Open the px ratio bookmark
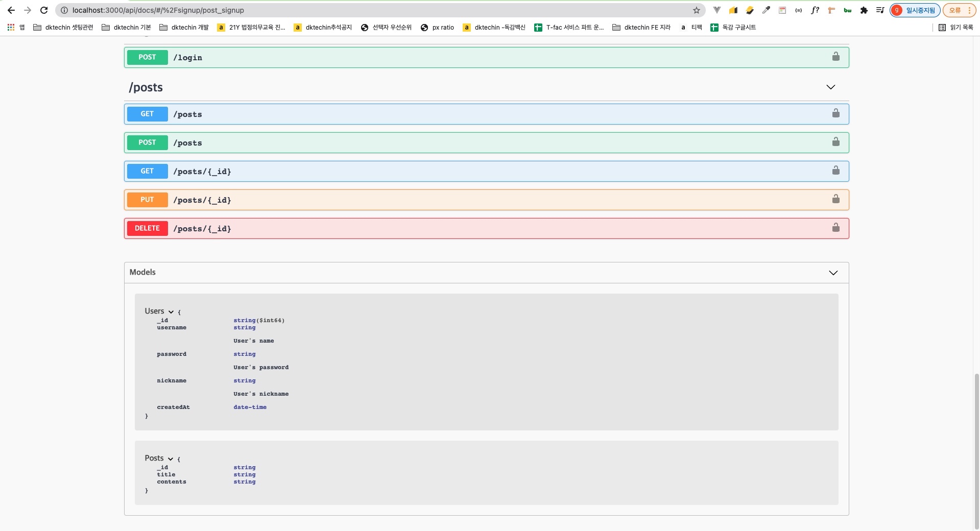Image resolution: width=980 pixels, height=531 pixels. 438,28
